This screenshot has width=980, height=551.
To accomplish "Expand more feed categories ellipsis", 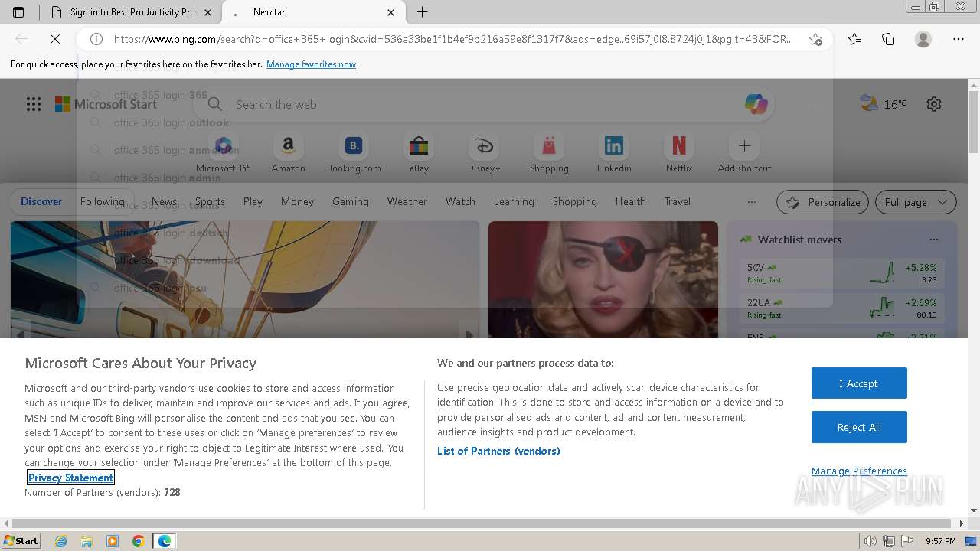I will [x=751, y=202].
